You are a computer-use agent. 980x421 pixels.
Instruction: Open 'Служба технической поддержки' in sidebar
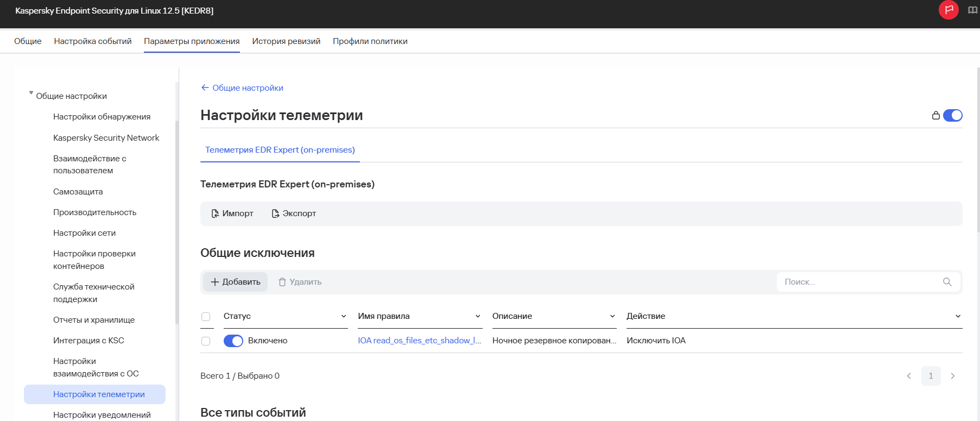pyautogui.click(x=94, y=293)
